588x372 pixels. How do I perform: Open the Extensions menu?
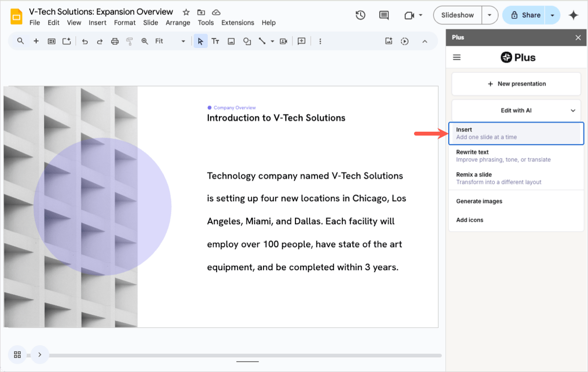(x=238, y=23)
